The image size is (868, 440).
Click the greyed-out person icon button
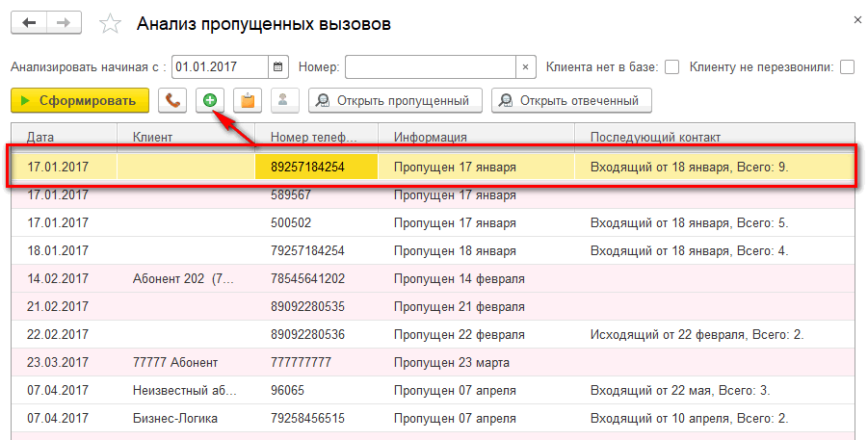[x=282, y=100]
